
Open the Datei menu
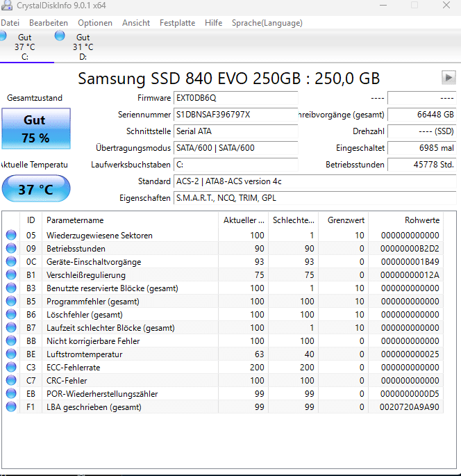pos(10,23)
